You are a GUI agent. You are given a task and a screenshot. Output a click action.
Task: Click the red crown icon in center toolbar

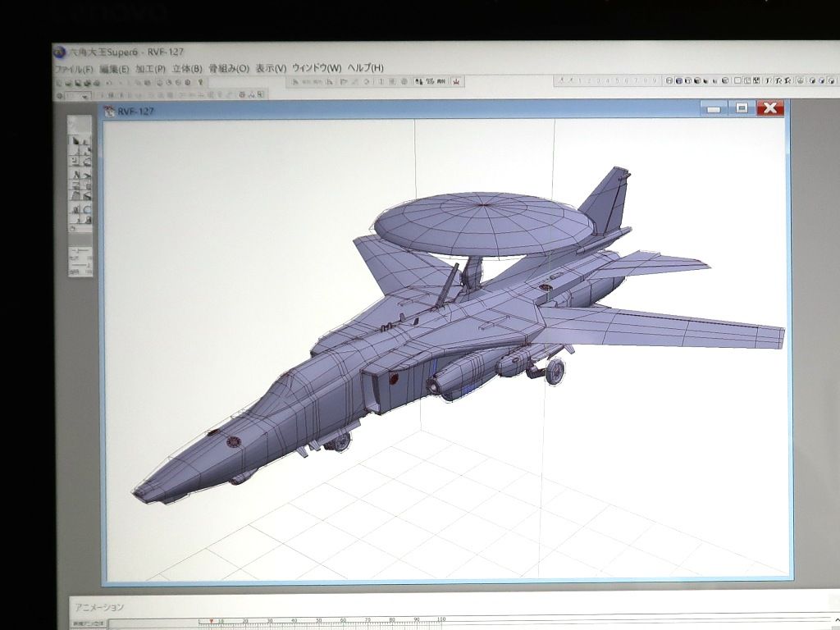pos(455,81)
